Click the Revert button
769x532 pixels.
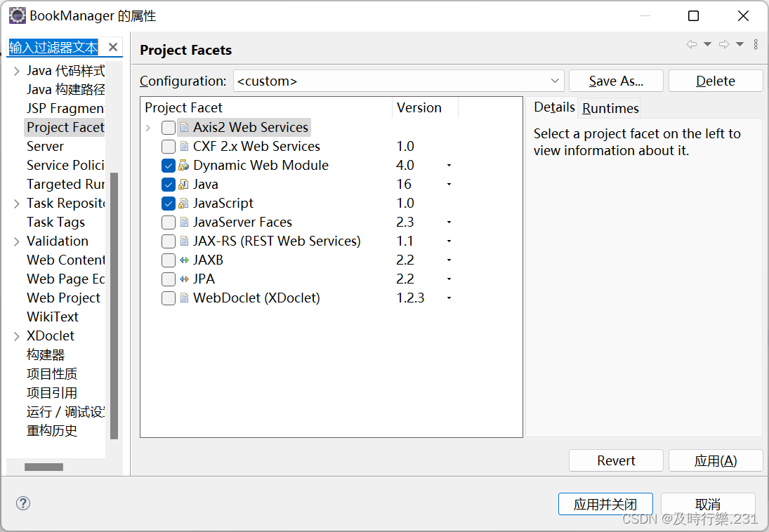(x=616, y=460)
